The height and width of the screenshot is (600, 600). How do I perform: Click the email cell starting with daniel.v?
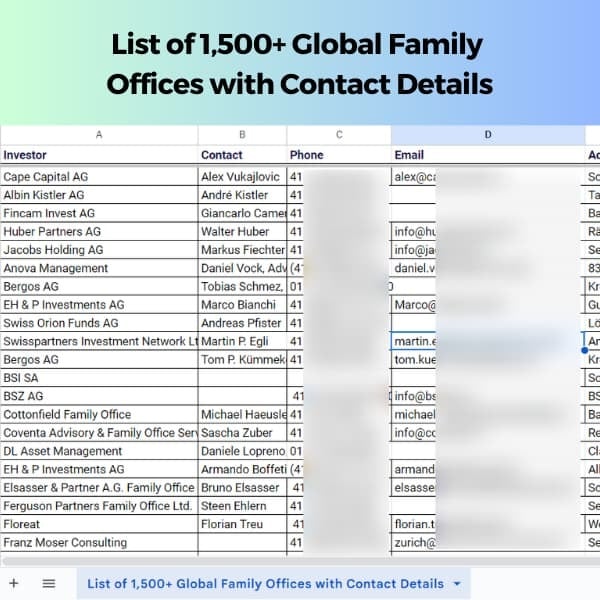click(488, 268)
